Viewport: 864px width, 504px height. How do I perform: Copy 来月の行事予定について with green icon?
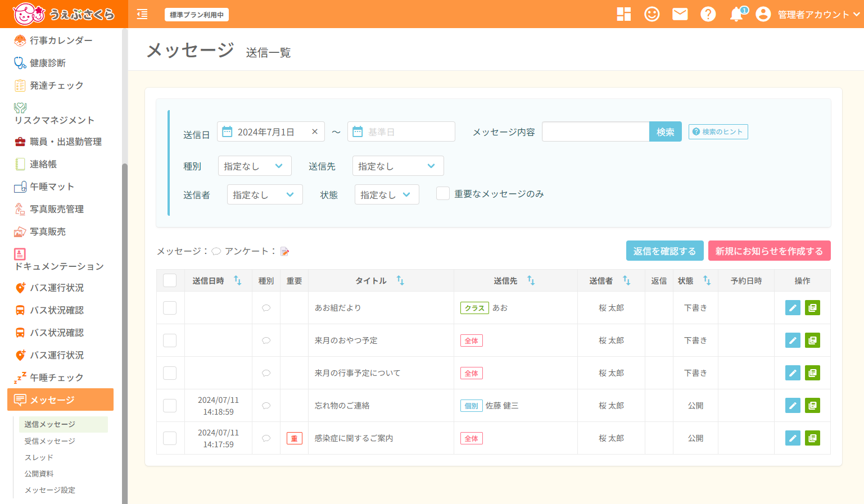(x=812, y=373)
